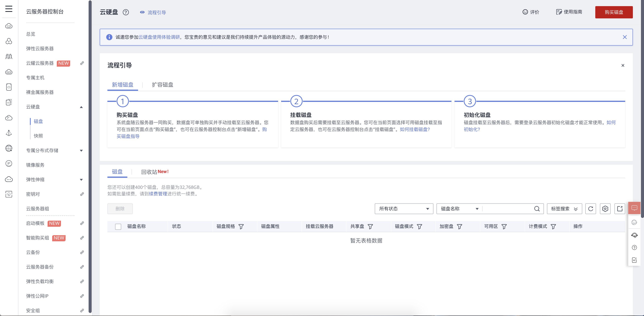This screenshot has height=316, width=644.
Task: Click the globe icon in left rail
Action: 9,148
